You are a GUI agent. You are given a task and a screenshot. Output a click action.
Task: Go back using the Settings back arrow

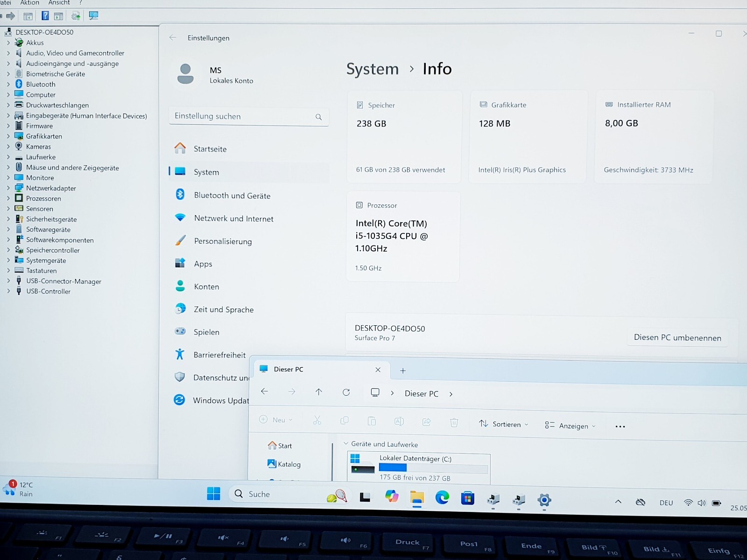(173, 38)
